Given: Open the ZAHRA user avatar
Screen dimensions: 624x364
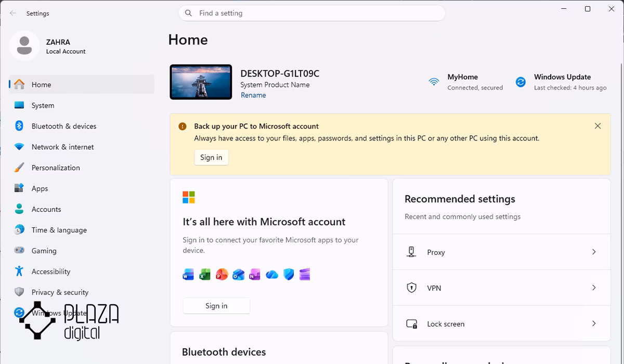Looking at the screenshot, I should tap(24, 46).
